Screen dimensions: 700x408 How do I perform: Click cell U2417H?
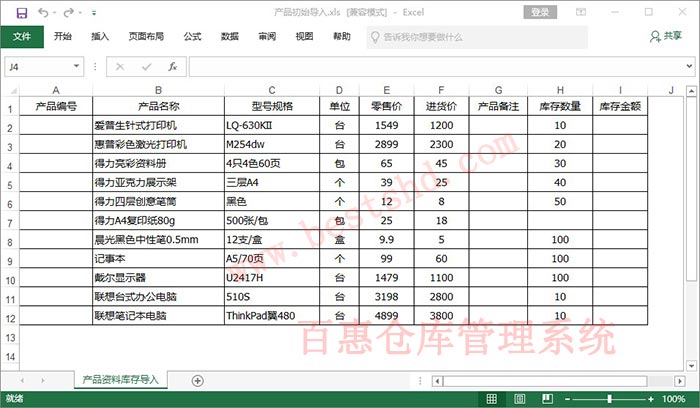[272, 278]
